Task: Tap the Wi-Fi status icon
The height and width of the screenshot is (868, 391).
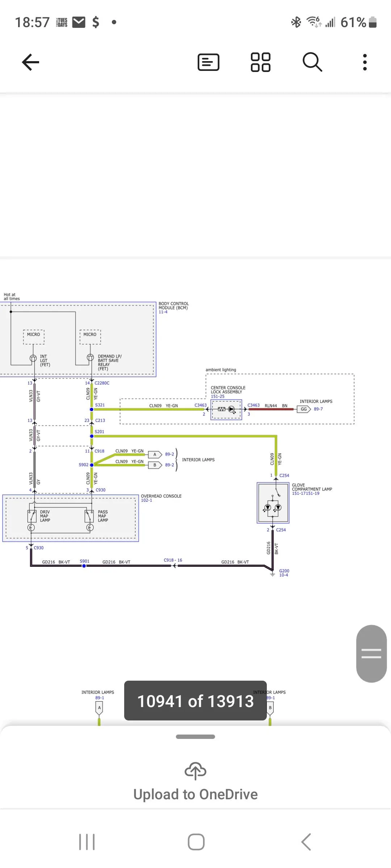Action: point(314,22)
